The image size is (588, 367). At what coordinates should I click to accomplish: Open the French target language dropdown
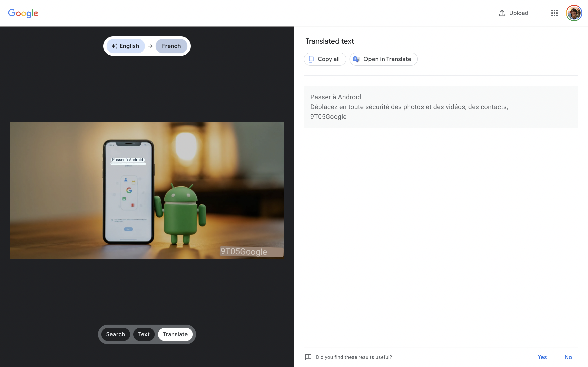point(171,46)
